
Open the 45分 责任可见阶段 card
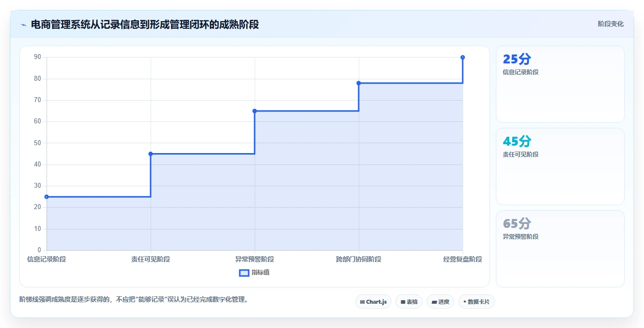point(560,166)
